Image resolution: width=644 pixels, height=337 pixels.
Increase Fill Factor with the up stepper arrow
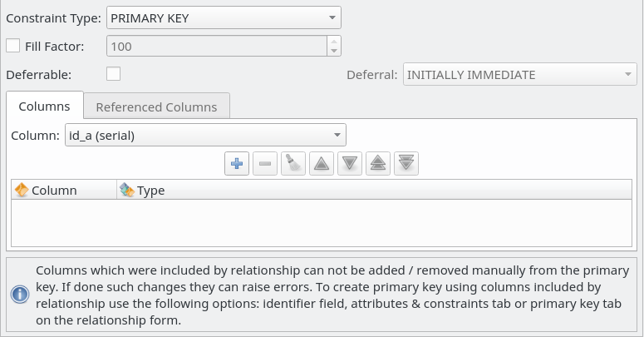pyautogui.click(x=334, y=41)
